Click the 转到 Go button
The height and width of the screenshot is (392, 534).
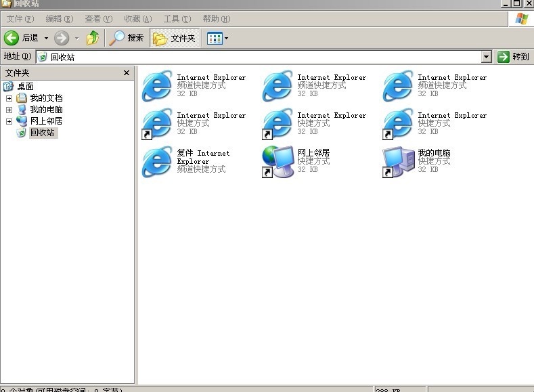pyautogui.click(x=513, y=57)
